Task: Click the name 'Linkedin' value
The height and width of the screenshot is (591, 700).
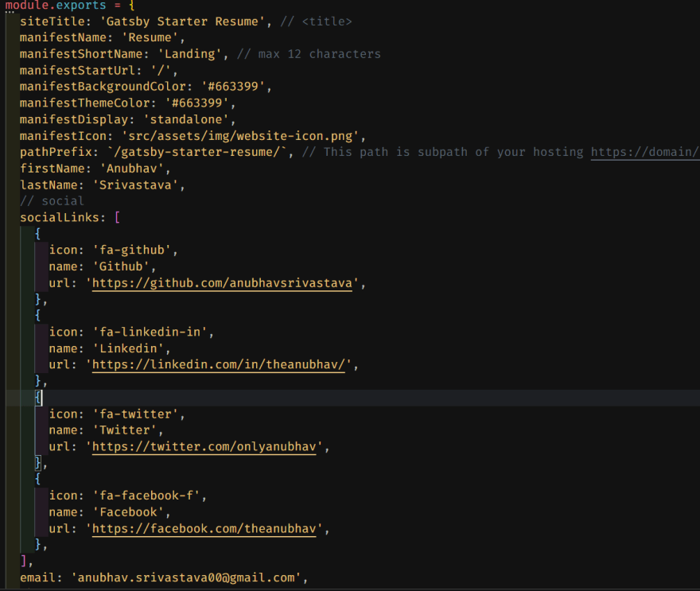Action: pyautogui.click(x=128, y=348)
